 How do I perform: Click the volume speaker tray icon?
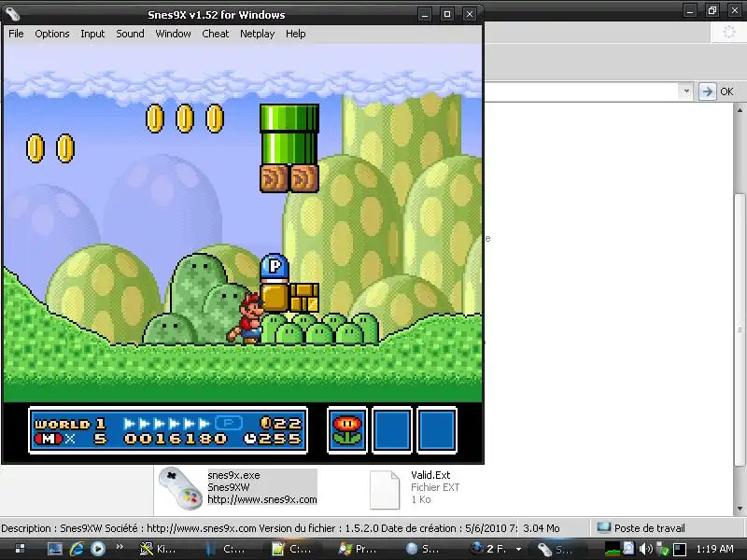645,549
